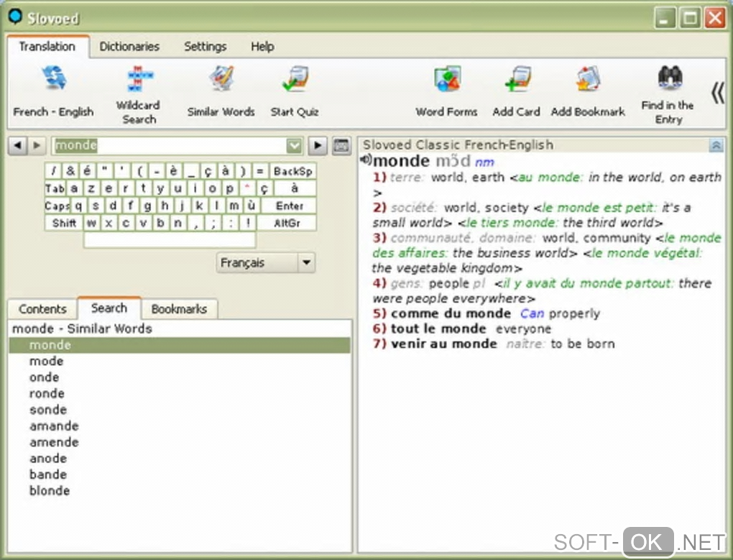Screen dimensions: 733x560
Task: Click the w key on virtual keyboard
Action: click(x=92, y=223)
